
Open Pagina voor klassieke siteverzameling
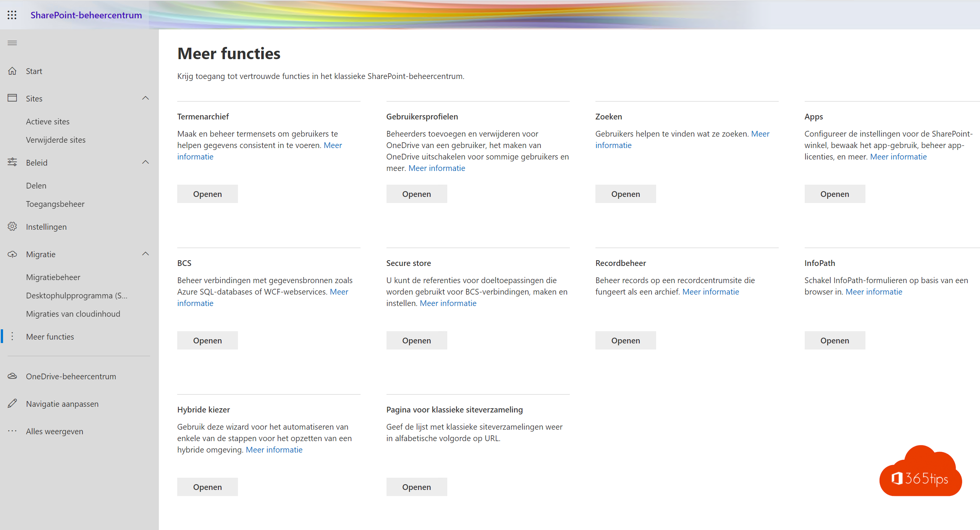pyautogui.click(x=417, y=487)
